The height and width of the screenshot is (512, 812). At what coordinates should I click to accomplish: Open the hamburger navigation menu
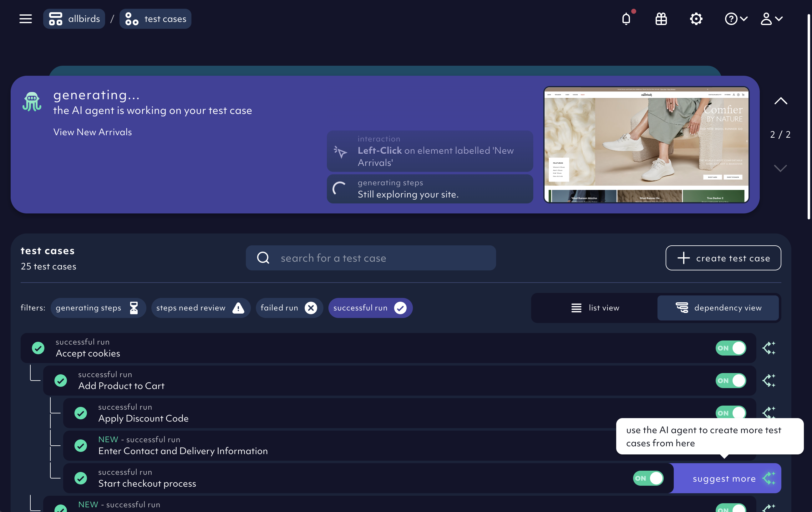pyautogui.click(x=25, y=18)
